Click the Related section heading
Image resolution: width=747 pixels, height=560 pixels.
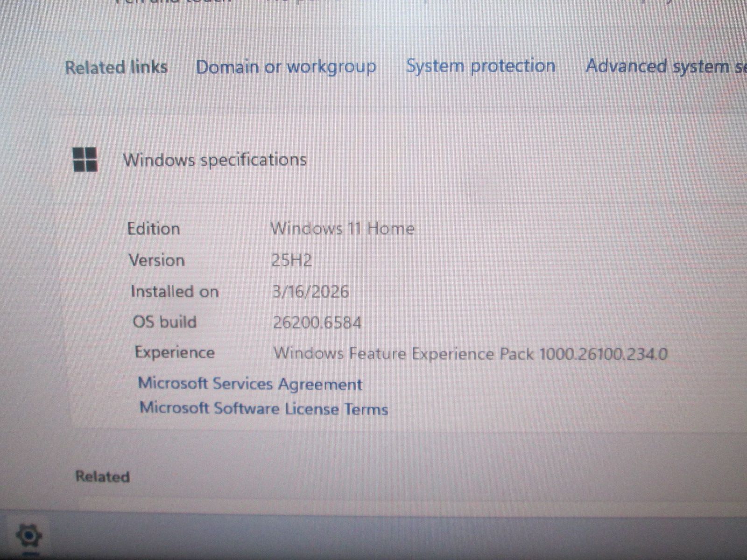pos(102,476)
